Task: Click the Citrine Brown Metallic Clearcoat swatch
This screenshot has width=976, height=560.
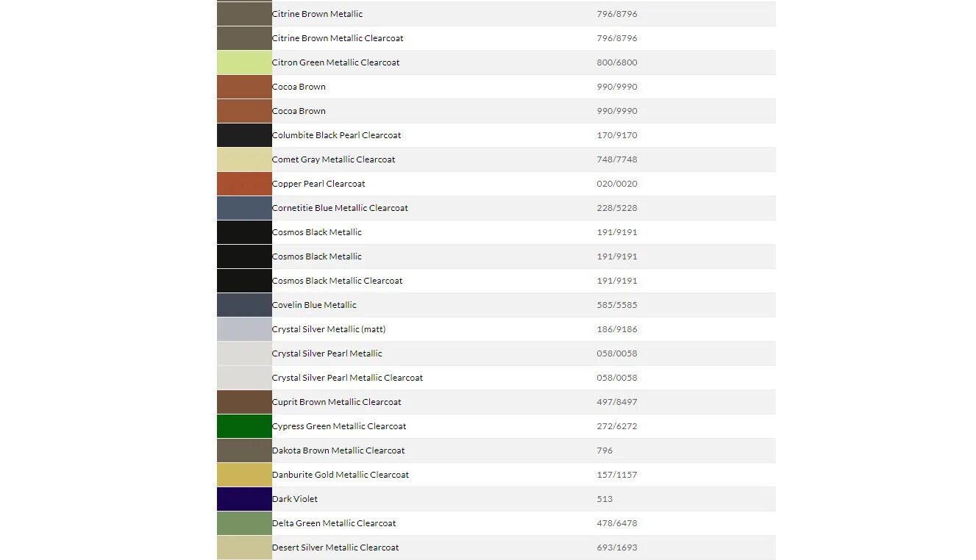Action: [244, 38]
